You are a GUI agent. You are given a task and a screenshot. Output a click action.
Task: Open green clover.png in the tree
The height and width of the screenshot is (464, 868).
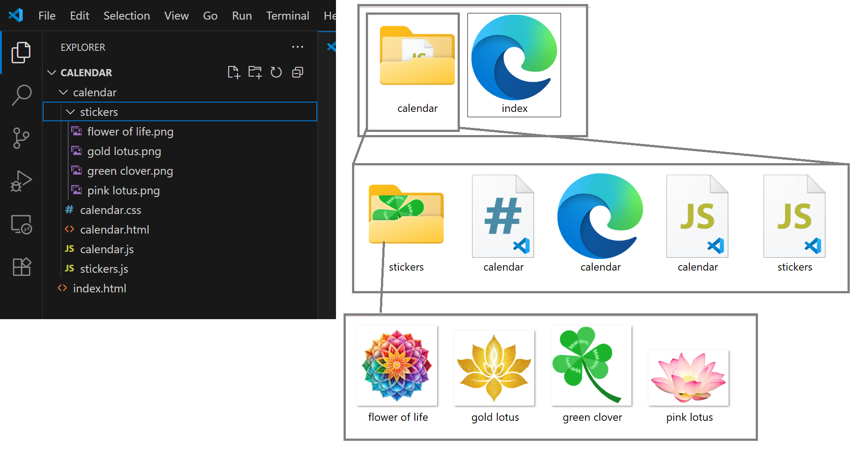(180, 171)
